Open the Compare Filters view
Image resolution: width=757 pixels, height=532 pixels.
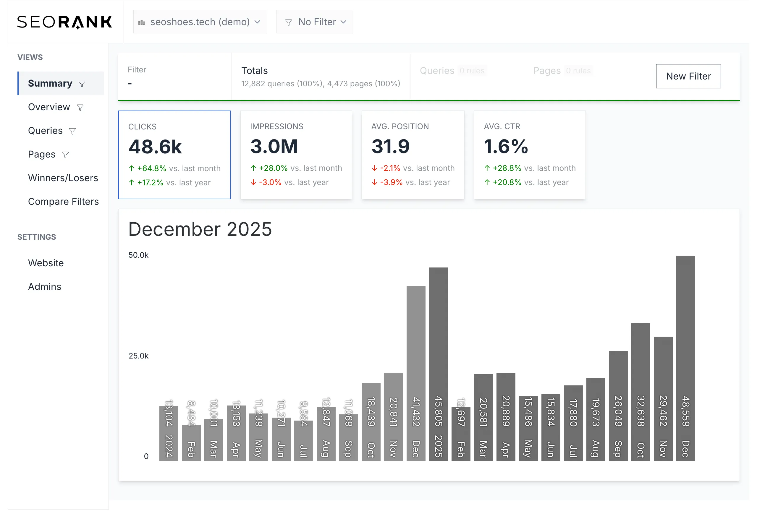63,202
